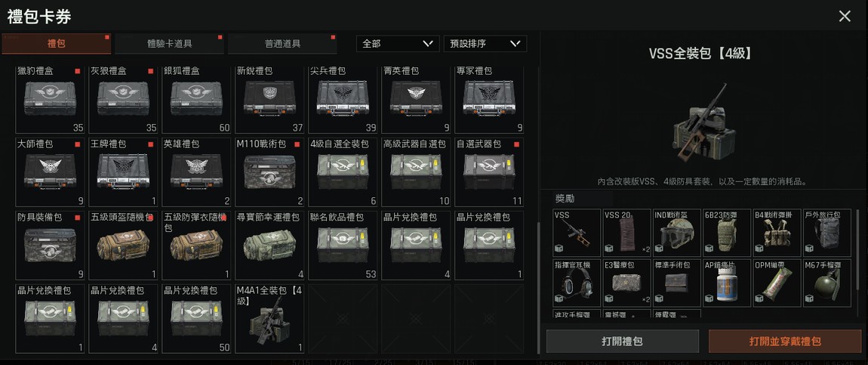
Task: Click the 指揮官耳機 headset reward
Action: (576, 283)
